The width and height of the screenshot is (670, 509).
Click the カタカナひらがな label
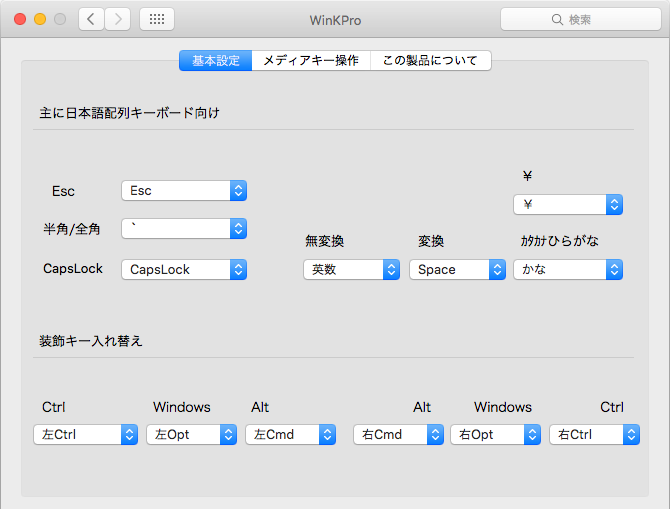(x=559, y=241)
